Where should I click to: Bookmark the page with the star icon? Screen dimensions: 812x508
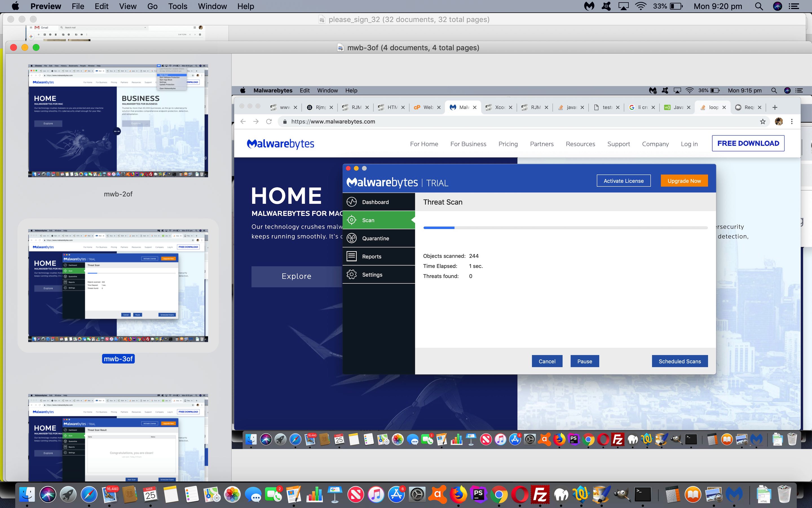click(763, 122)
